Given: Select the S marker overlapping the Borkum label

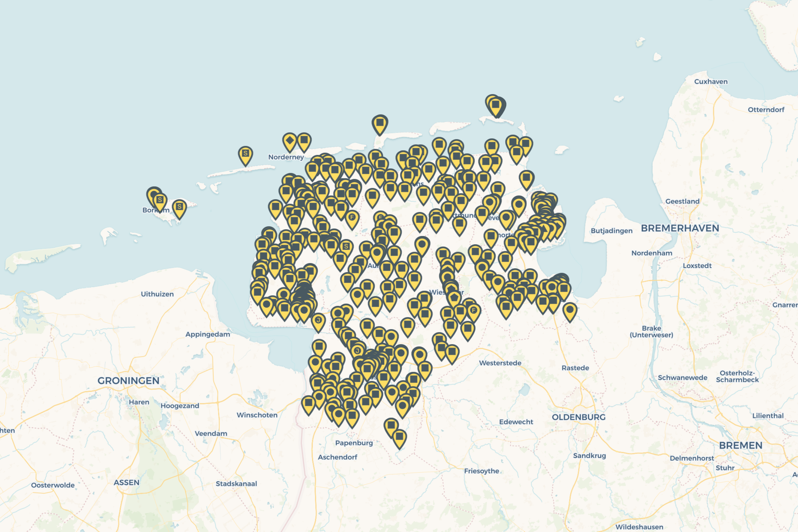Looking at the screenshot, I should (160, 203).
